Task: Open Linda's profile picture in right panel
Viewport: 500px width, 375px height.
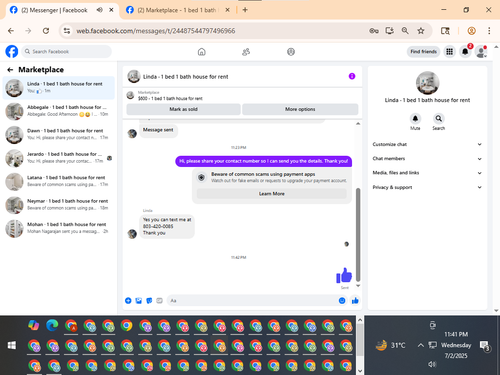Action: point(427,83)
